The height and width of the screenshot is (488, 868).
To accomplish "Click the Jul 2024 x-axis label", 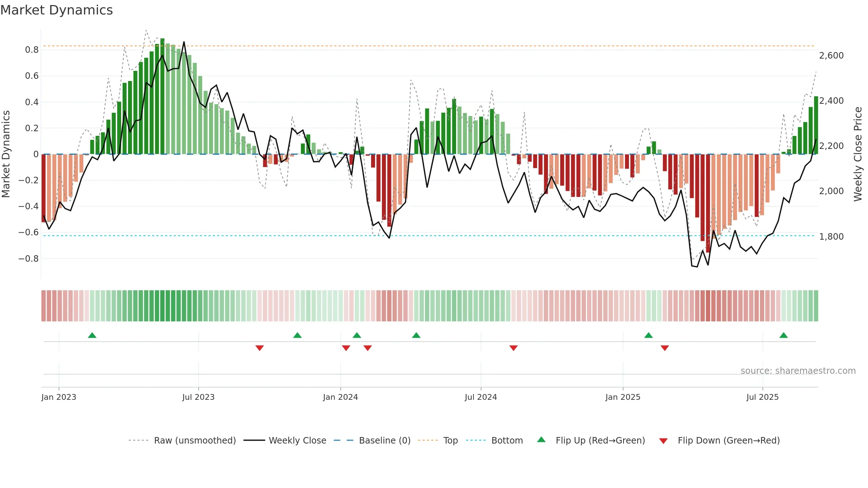I will [481, 397].
